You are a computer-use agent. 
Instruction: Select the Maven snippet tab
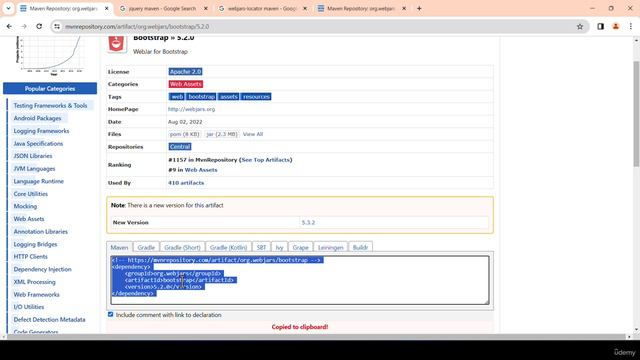[x=120, y=247]
